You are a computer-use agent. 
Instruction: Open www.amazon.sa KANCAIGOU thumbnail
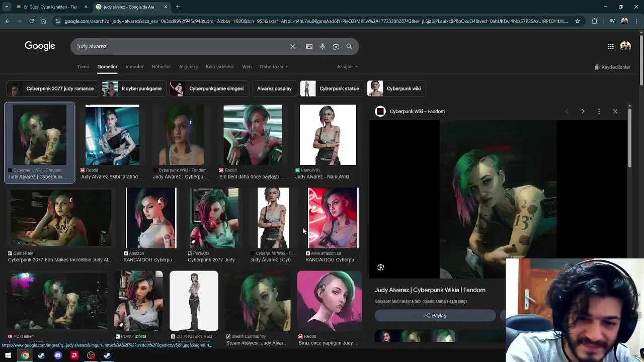point(333,218)
